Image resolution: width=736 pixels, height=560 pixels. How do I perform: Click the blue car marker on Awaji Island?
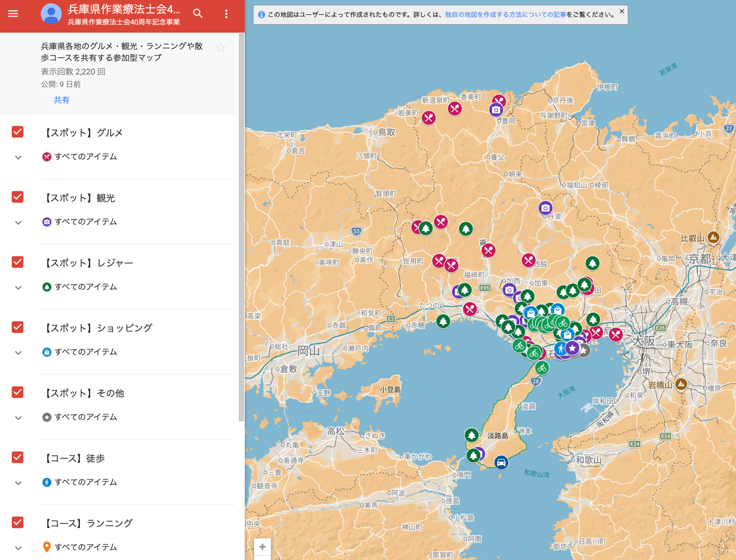click(501, 462)
